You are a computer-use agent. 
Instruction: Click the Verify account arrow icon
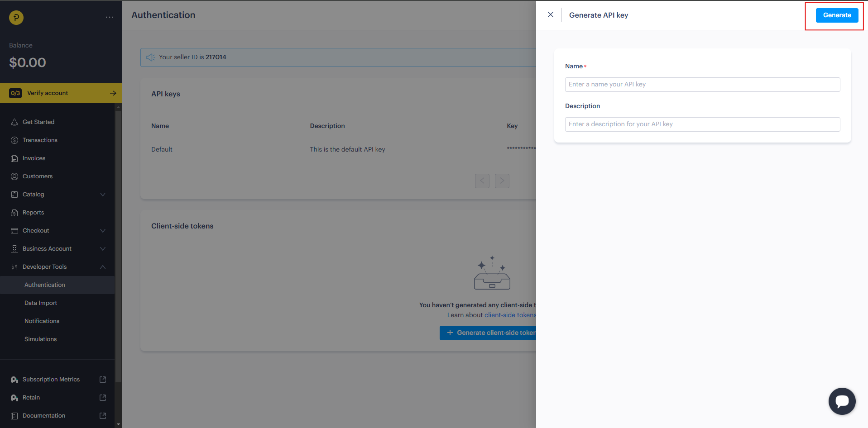pos(113,93)
